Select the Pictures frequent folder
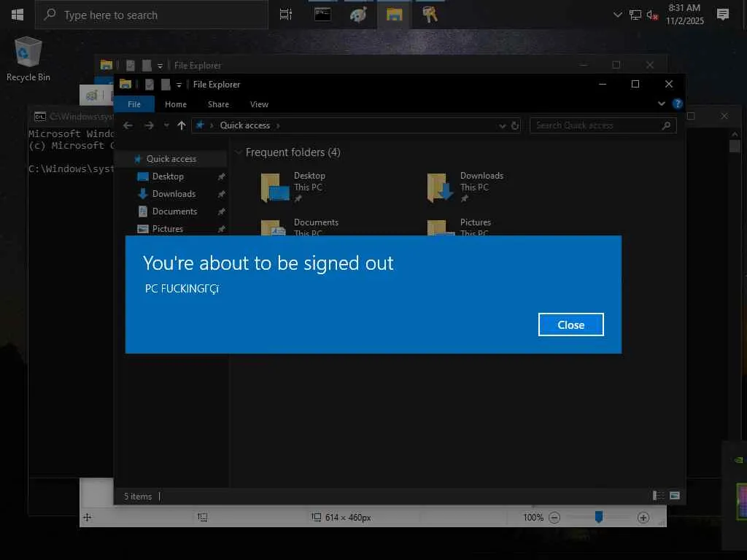Screen dimensions: 747x560 coord(460,228)
